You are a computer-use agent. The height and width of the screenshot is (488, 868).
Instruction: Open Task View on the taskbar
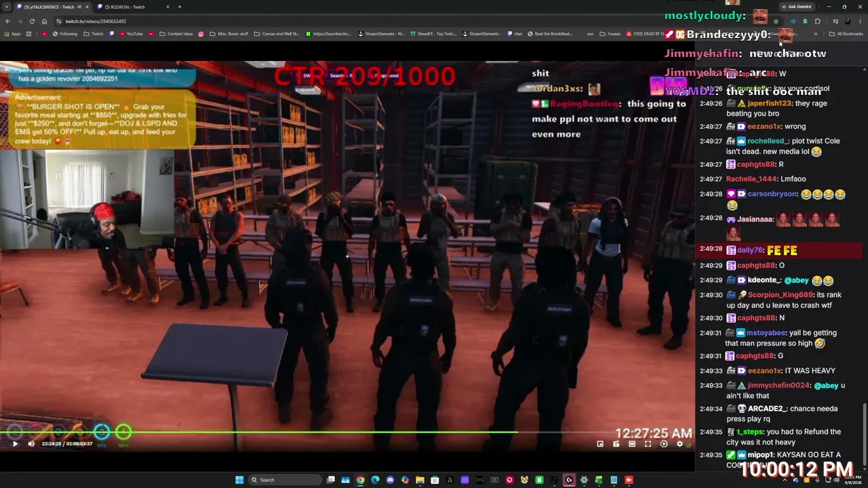[330, 480]
